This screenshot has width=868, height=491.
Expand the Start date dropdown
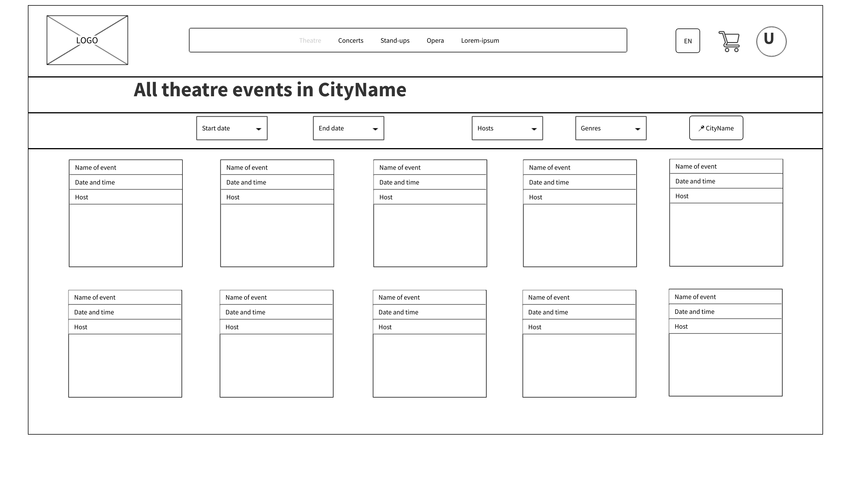point(232,128)
